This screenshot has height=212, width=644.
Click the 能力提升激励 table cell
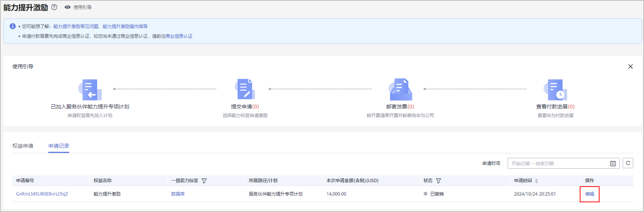click(107, 194)
